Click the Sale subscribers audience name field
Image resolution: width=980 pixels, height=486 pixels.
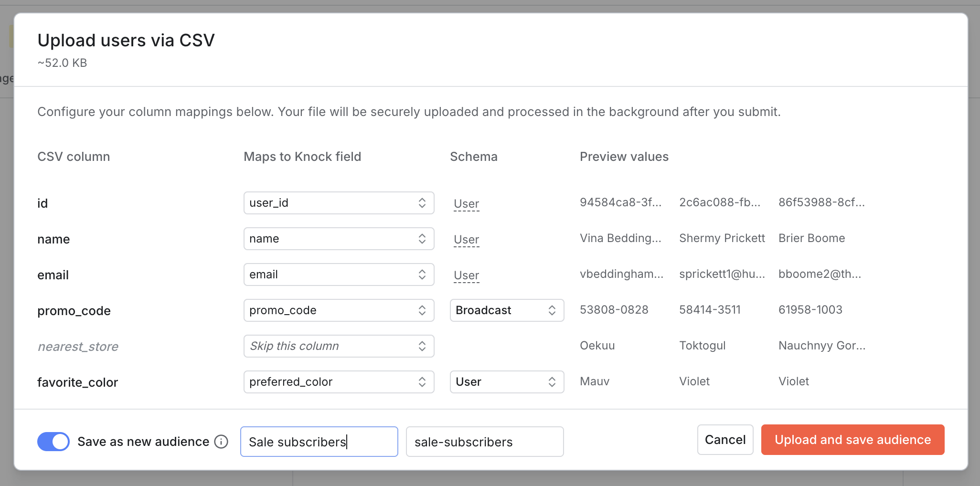(x=319, y=442)
